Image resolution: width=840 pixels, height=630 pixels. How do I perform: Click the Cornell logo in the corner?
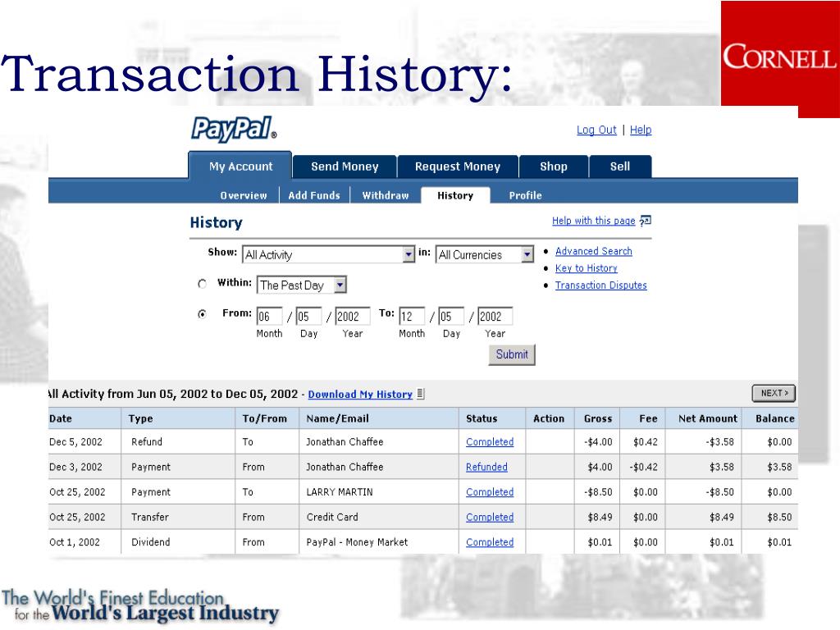pyautogui.click(x=780, y=59)
